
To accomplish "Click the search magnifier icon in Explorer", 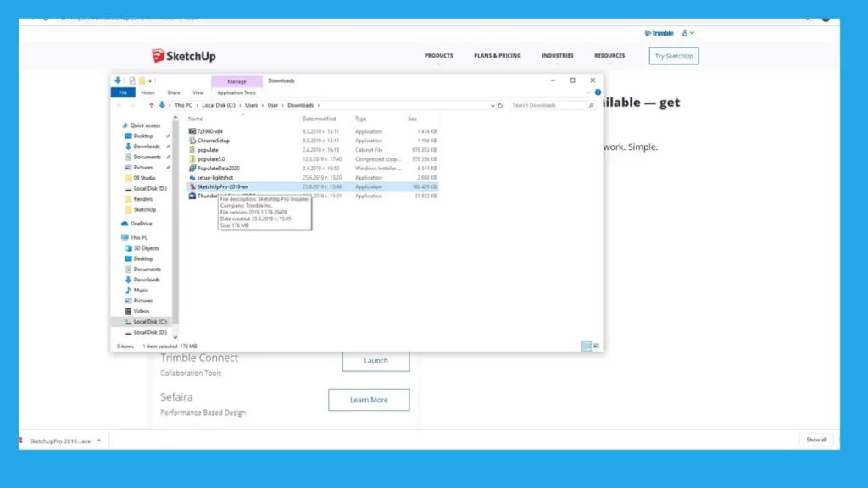I will [591, 105].
